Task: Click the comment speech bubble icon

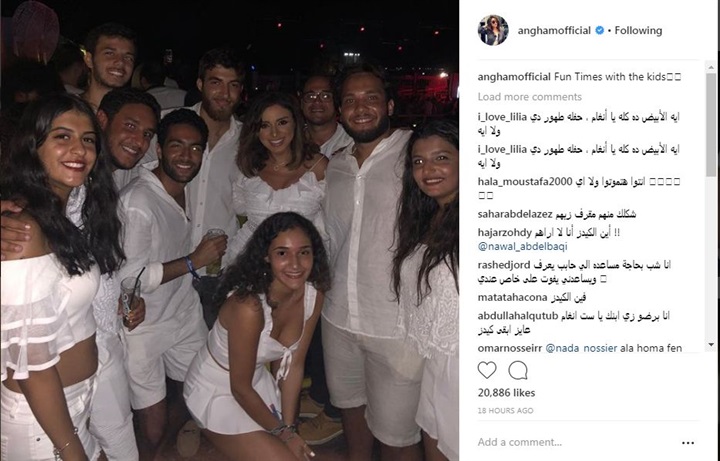Action: [x=518, y=370]
